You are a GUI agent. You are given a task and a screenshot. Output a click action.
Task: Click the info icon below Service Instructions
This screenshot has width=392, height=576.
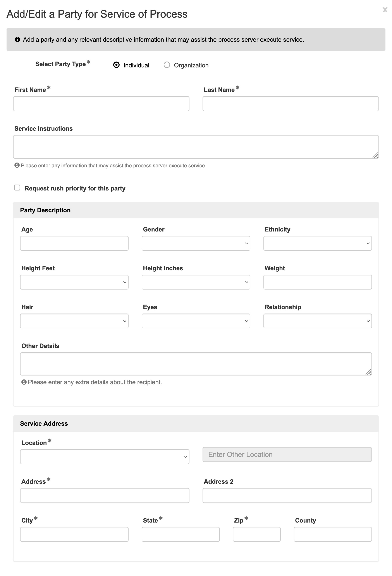17,165
